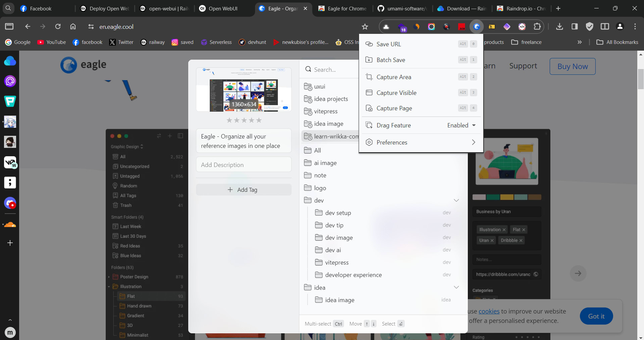
Task: Open the YouTube bookmark
Action: [51, 42]
